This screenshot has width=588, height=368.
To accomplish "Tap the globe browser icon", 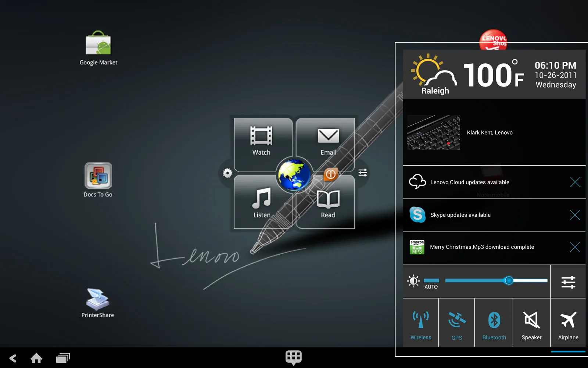I will point(294,175).
